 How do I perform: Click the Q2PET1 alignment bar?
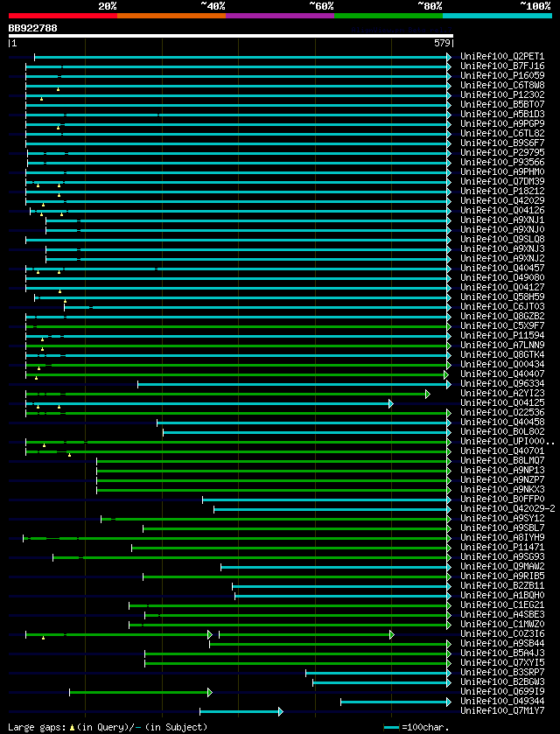tap(241, 57)
